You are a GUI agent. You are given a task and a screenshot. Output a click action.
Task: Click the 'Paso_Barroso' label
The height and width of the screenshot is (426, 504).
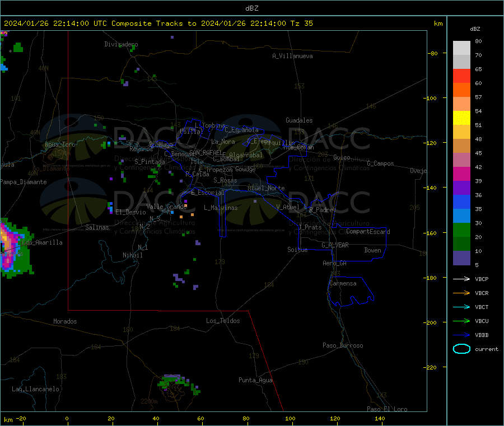pyautogui.click(x=343, y=345)
